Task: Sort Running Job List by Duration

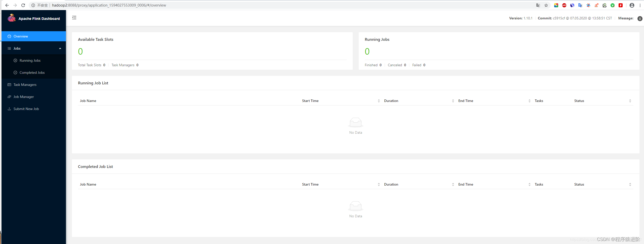Action: tap(453, 101)
